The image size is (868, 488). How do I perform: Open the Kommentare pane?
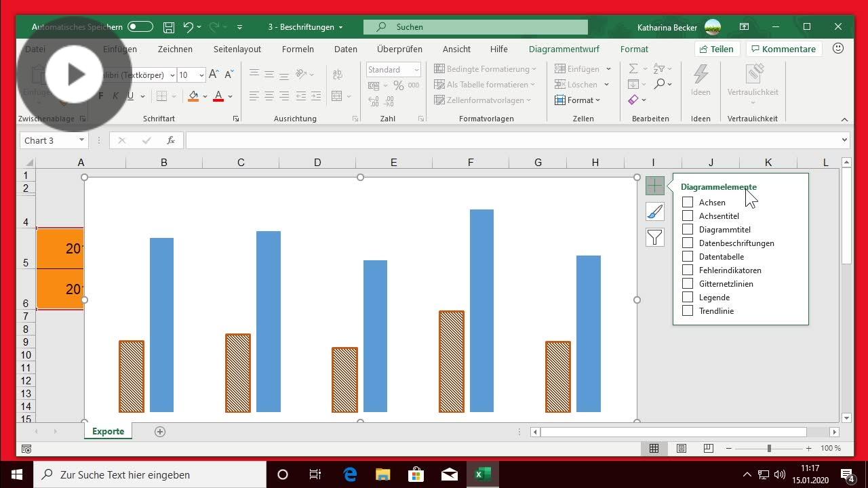[x=783, y=49]
